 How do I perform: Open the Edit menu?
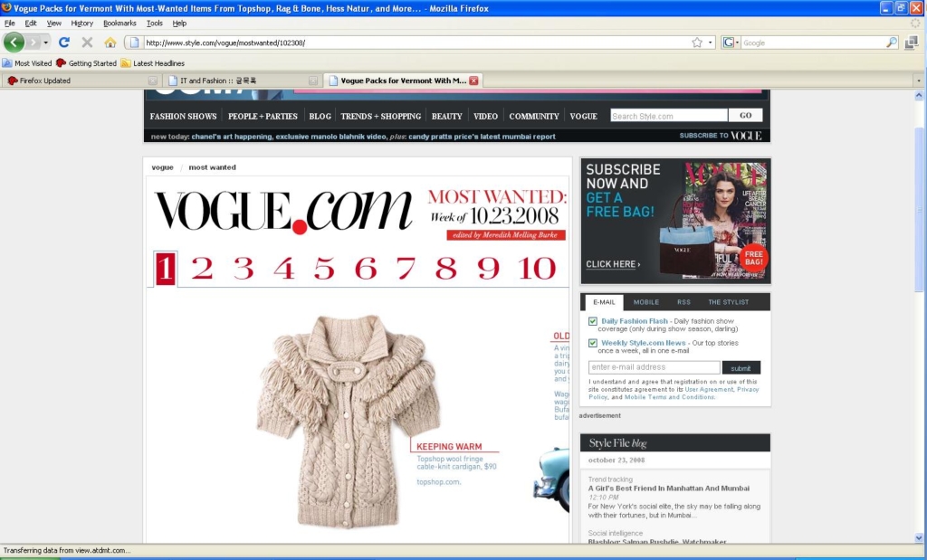click(31, 23)
